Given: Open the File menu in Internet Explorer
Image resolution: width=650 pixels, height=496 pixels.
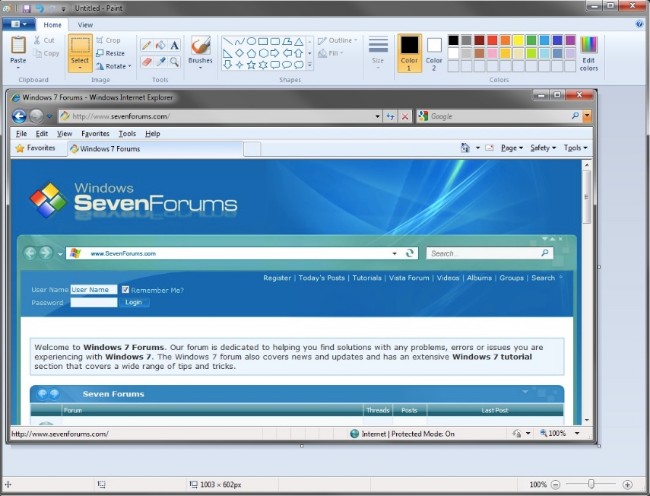Looking at the screenshot, I should 21,133.
